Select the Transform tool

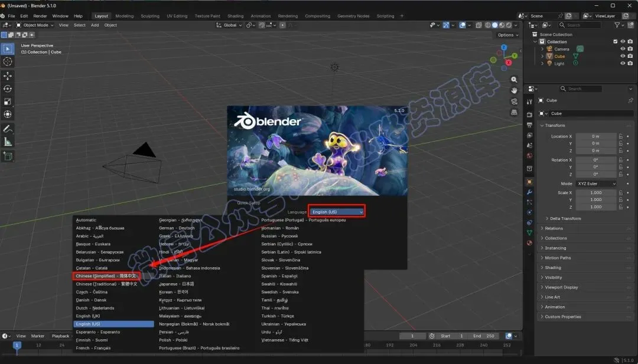point(7,114)
